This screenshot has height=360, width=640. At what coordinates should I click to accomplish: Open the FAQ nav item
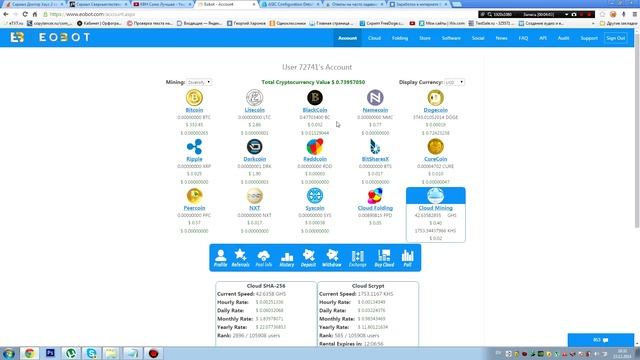[x=523, y=38]
